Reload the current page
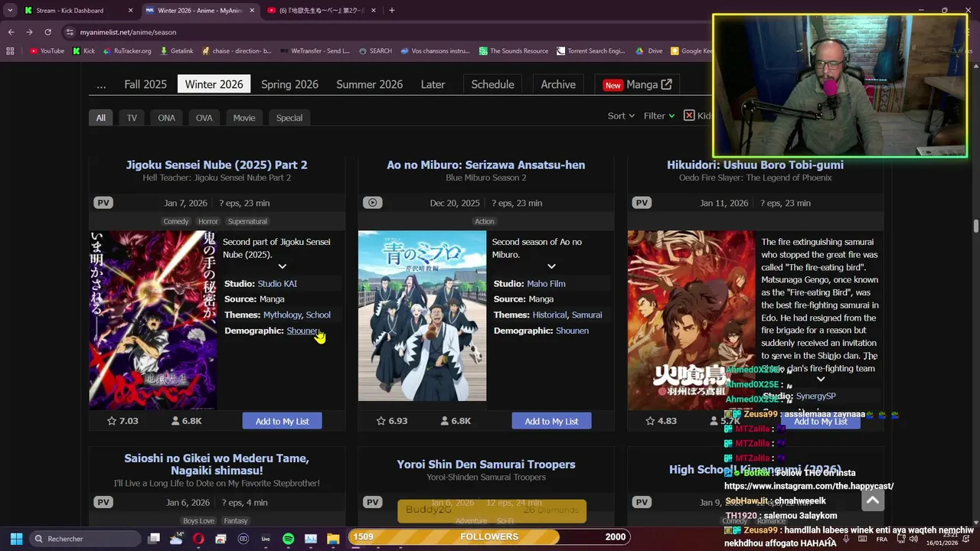The width and height of the screenshot is (980, 551). pos(47,32)
